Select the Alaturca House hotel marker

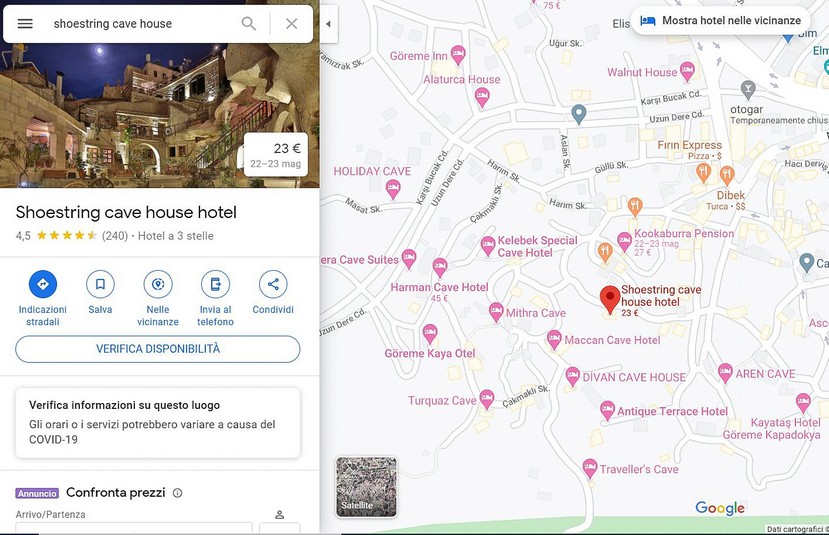coord(482,97)
